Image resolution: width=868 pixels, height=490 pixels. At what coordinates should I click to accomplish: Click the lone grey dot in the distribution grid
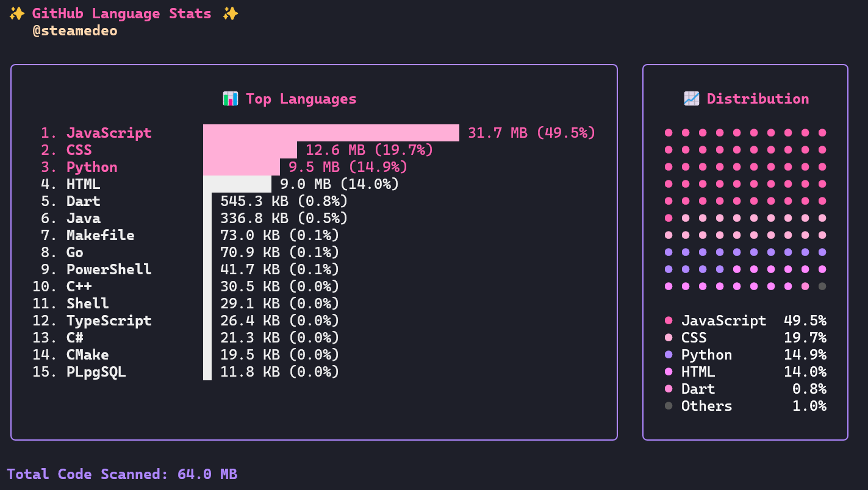tap(822, 286)
